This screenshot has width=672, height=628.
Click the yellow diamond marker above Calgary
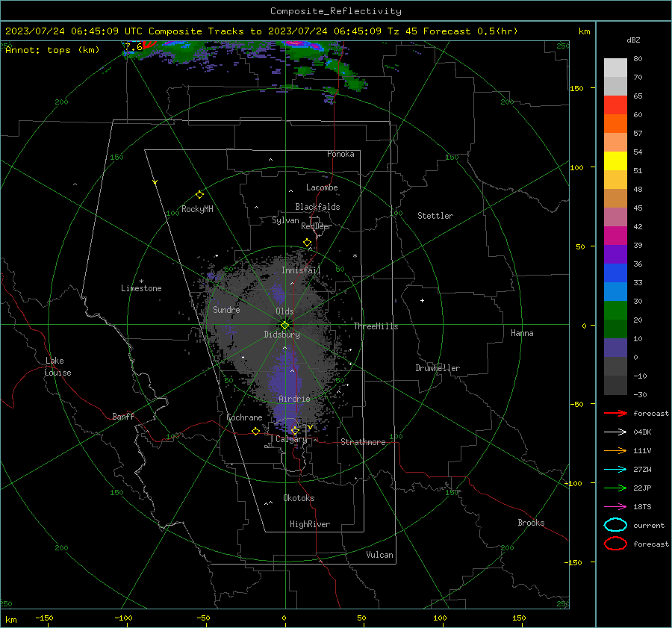[x=295, y=430]
